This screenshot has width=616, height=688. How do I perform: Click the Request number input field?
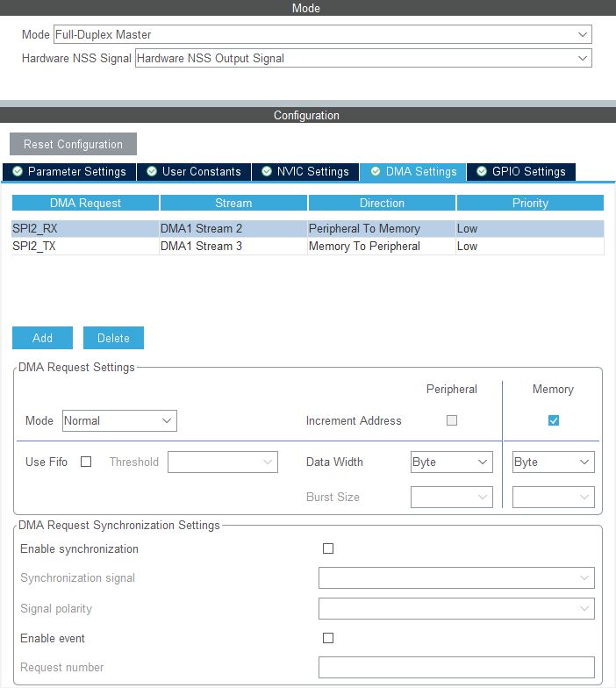click(456, 667)
